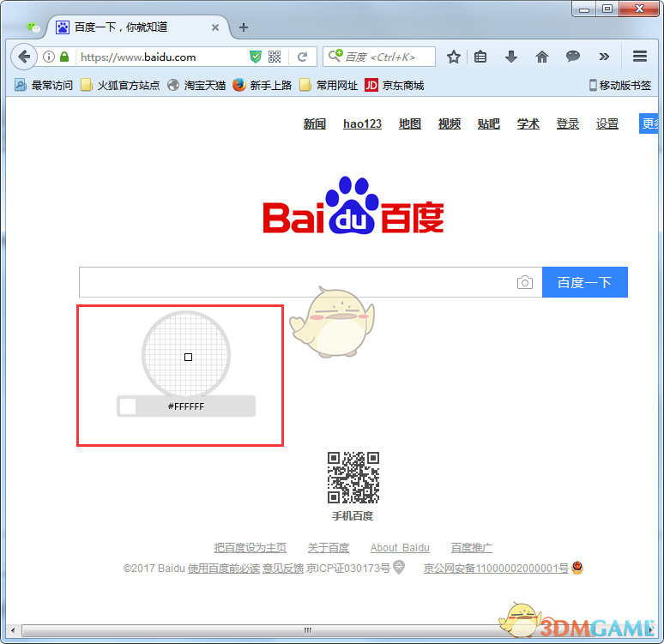Click the police badge icon in footer
This screenshot has height=644, width=664.
(577, 568)
